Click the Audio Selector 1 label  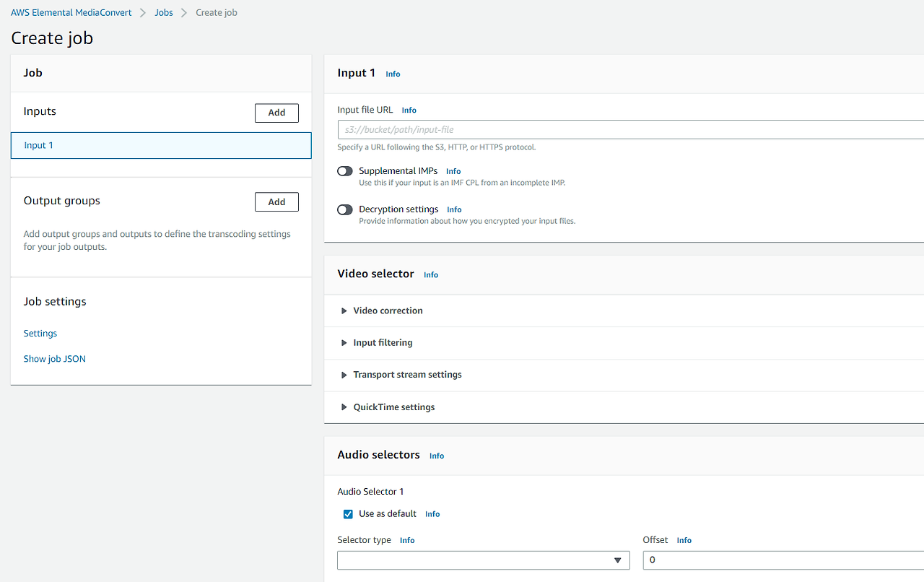coord(371,492)
